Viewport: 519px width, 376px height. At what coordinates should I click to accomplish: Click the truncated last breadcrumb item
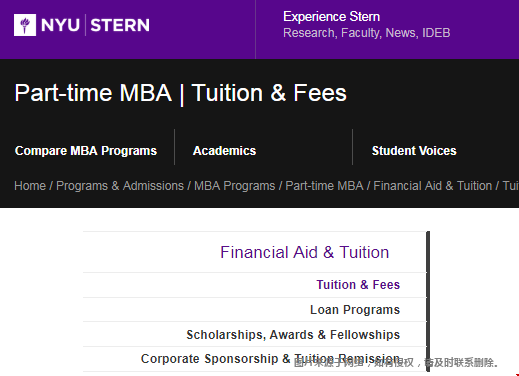[511, 186]
